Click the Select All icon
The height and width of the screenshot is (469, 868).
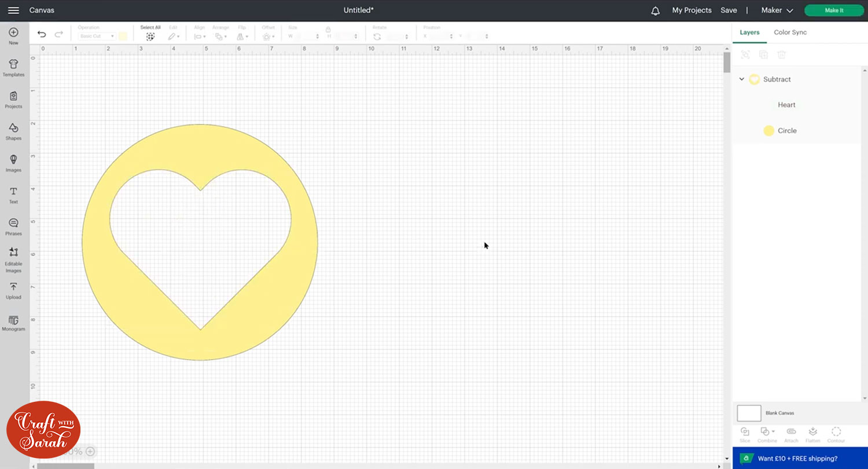[x=150, y=36]
